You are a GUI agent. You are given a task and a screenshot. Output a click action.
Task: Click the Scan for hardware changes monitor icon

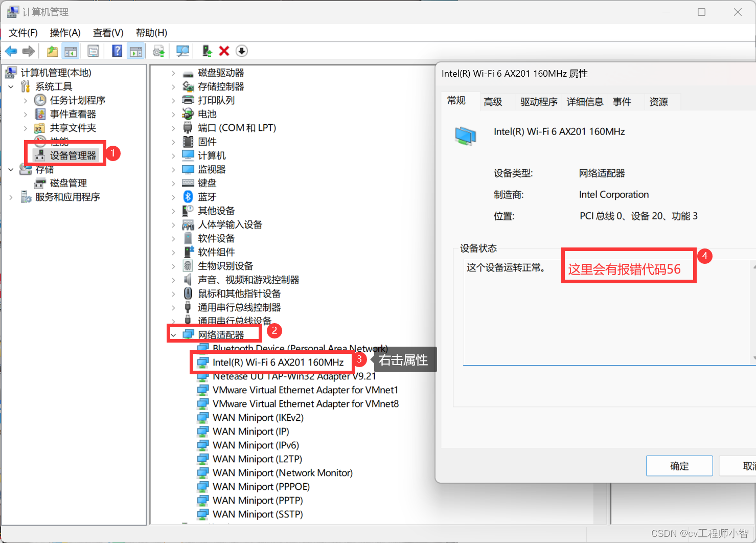182,51
